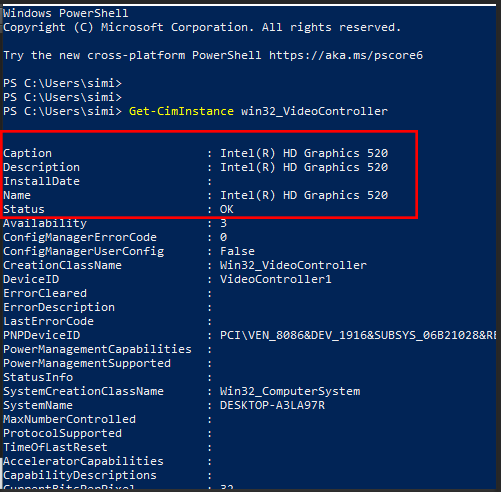Screen dimensions: 501x492
Task: Click the ProtocolSupported label
Action: pyautogui.click(x=63, y=433)
